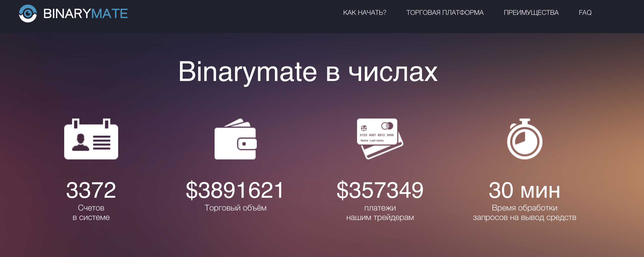
Task: Open the КАК НАЧАТЬ? menu item
Action: [x=364, y=13]
